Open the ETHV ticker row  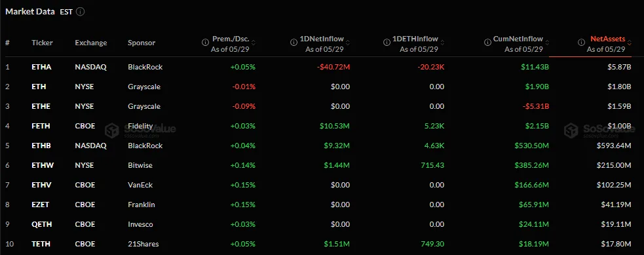[322, 186]
